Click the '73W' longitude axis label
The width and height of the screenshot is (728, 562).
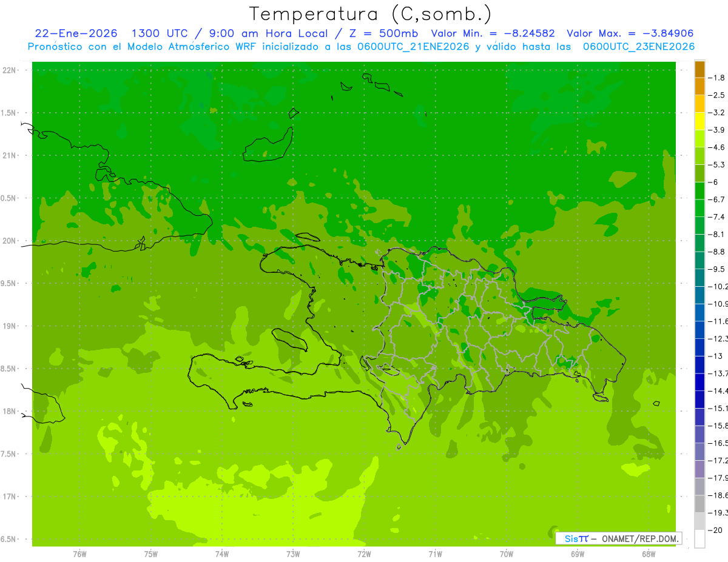pos(293,554)
